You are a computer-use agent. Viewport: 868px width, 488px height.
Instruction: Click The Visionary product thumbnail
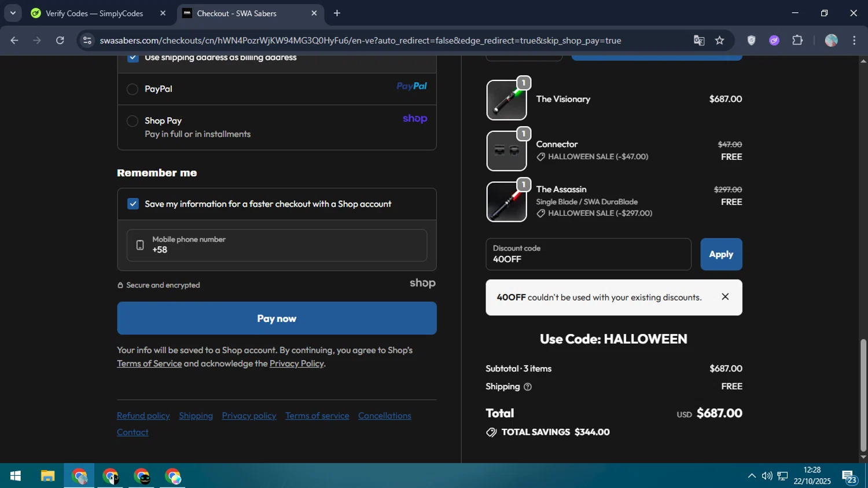(x=506, y=100)
